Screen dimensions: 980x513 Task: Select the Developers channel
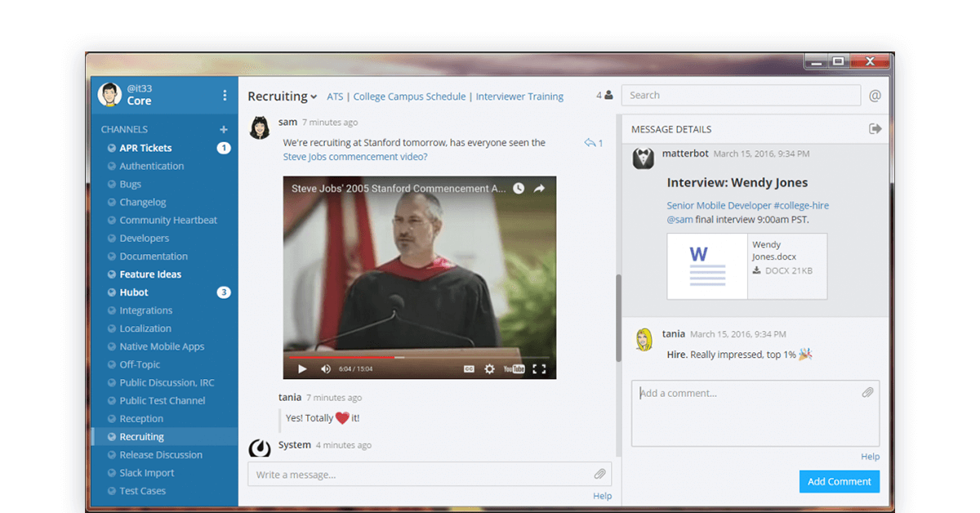click(145, 238)
